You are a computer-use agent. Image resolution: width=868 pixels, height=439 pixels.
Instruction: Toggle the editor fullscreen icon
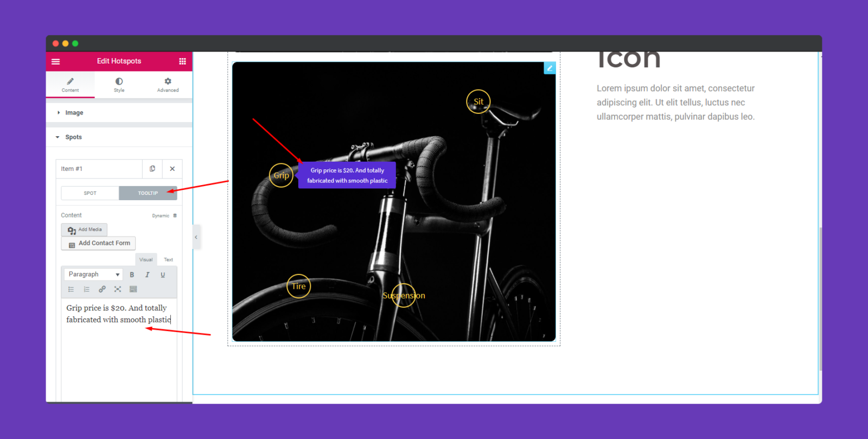coord(118,289)
